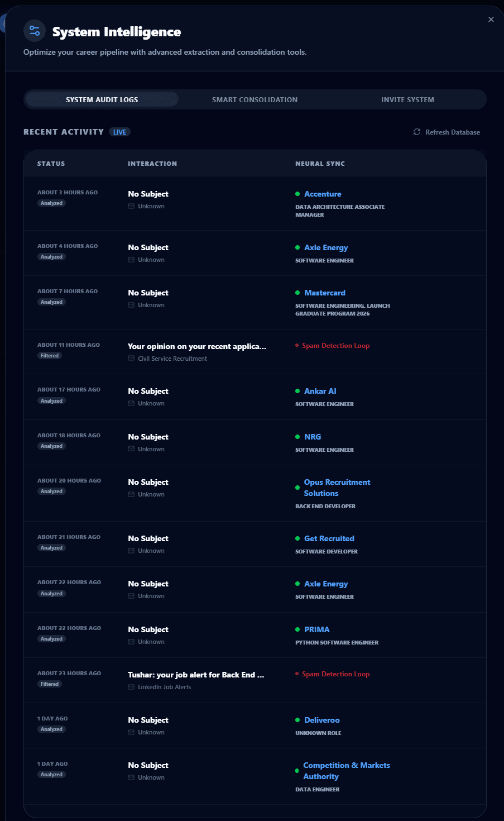Sort the table by the NEURAL SYNC column header
Screen dimensions: 504x821
coord(320,164)
